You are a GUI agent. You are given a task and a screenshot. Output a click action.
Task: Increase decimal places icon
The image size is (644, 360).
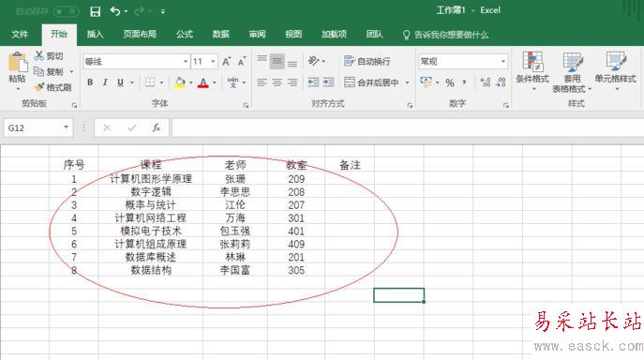486,82
